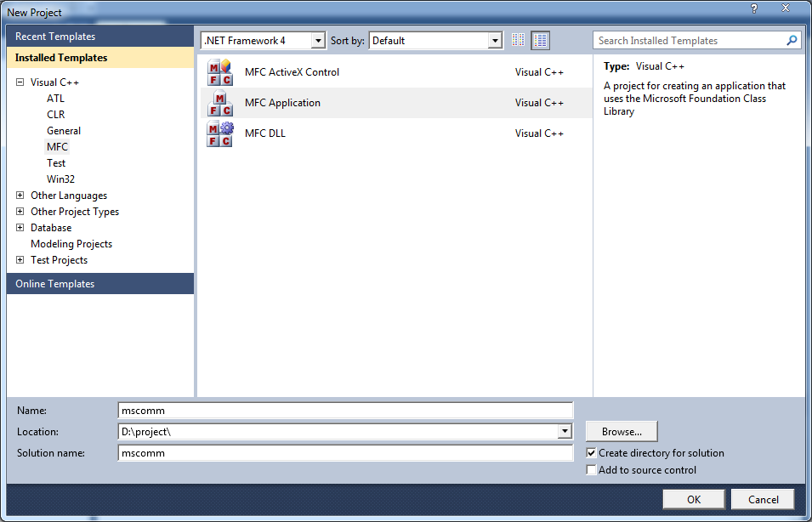Select the MFC category
This screenshot has width=812, height=522.
[x=57, y=146]
